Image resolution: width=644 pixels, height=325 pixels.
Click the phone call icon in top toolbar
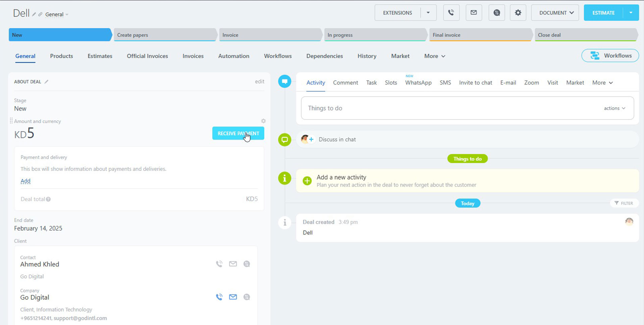click(x=451, y=13)
